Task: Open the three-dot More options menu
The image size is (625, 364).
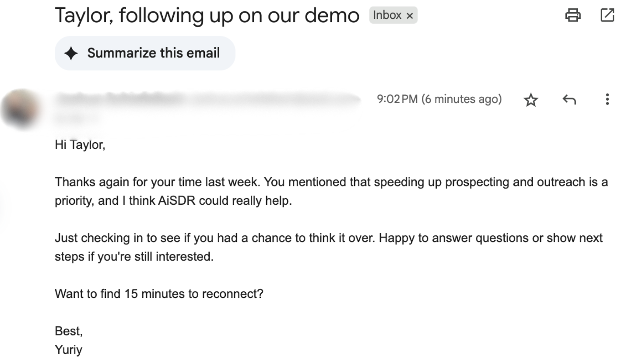Action: coord(607,99)
